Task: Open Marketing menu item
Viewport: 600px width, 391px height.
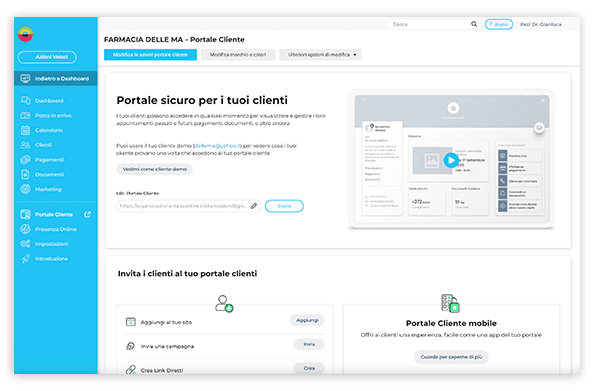Action: (x=48, y=189)
